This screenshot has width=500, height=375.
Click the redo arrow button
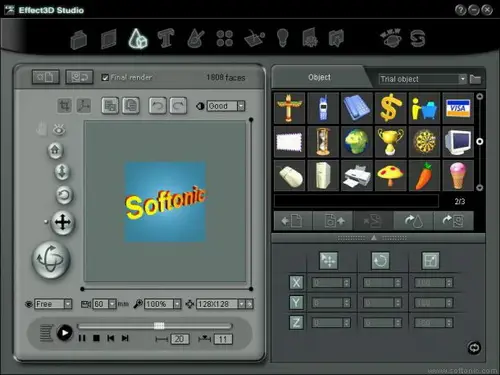pyautogui.click(x=178, y=106)
